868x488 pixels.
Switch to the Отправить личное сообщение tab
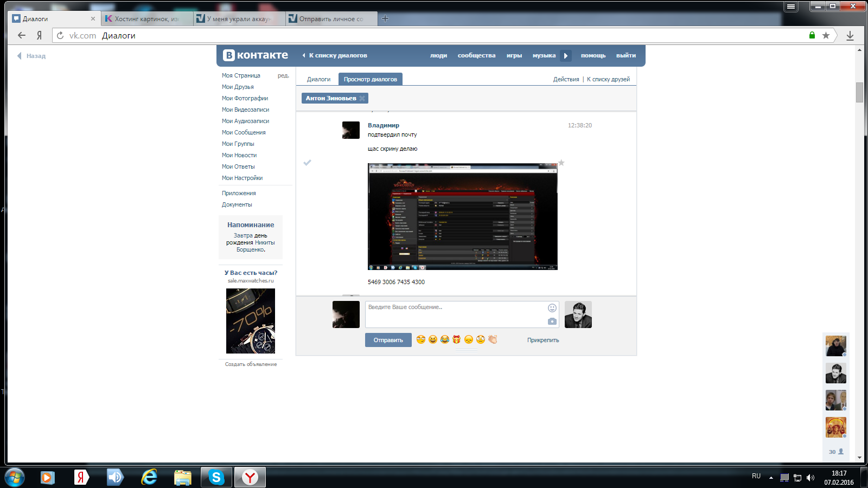pos(331,18)
